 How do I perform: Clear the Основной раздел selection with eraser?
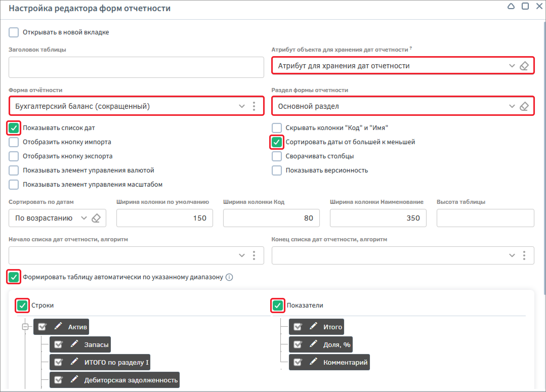click(524, 106)
